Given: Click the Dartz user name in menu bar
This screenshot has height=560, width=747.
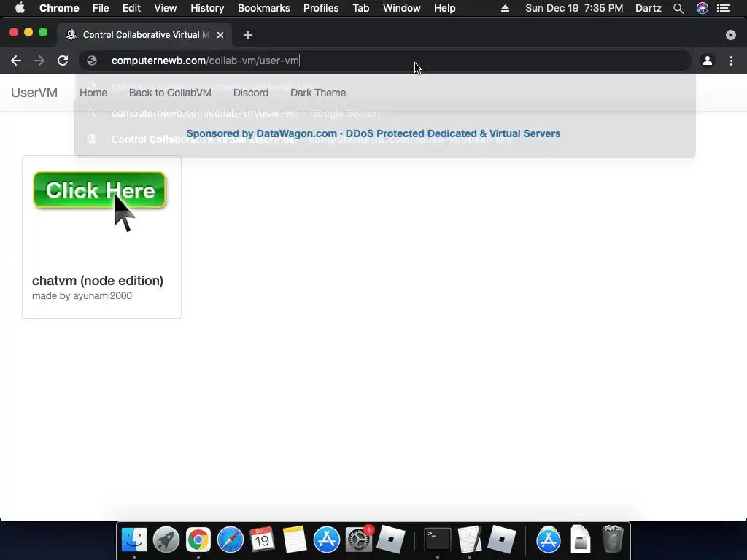Looking at the screenshot, I should (649, 8).
